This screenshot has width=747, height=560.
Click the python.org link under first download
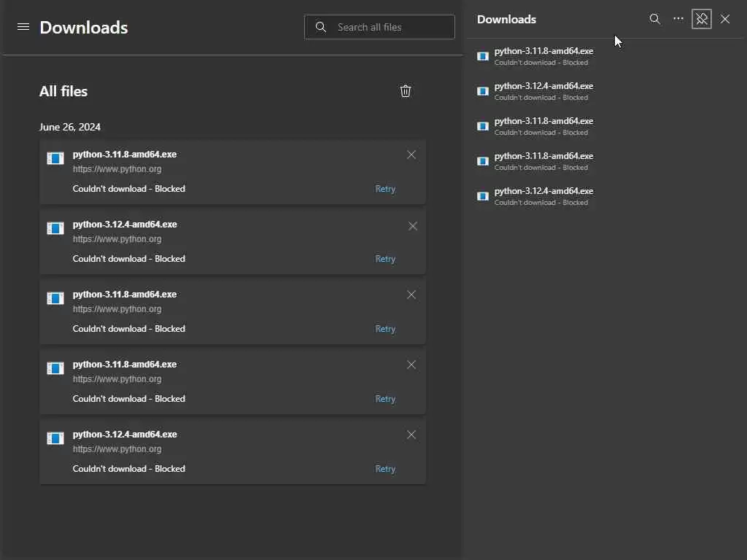point(117,169)
